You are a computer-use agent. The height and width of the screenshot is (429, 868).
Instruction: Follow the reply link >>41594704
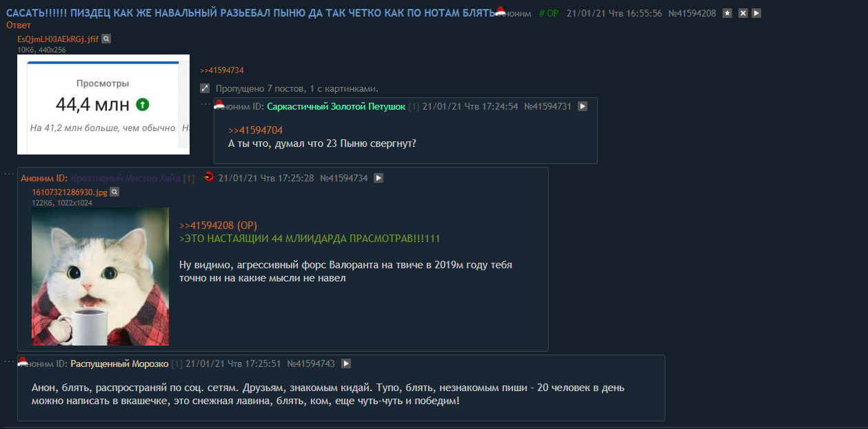[x=256, y=130]
